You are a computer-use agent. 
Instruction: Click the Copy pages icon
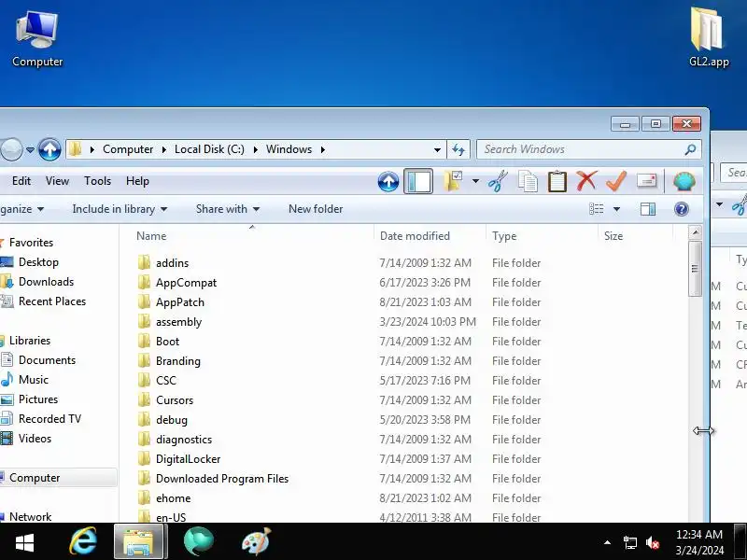(528, 181)
